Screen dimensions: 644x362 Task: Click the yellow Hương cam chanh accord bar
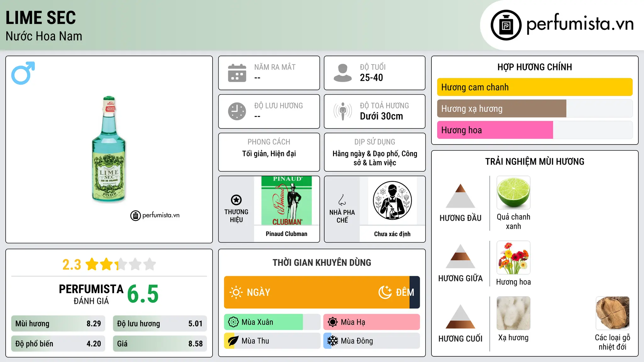(535, 87)
